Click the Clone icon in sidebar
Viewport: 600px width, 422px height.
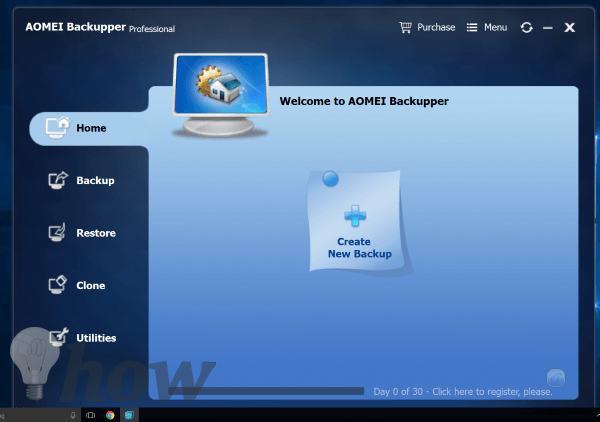[57, 285]
